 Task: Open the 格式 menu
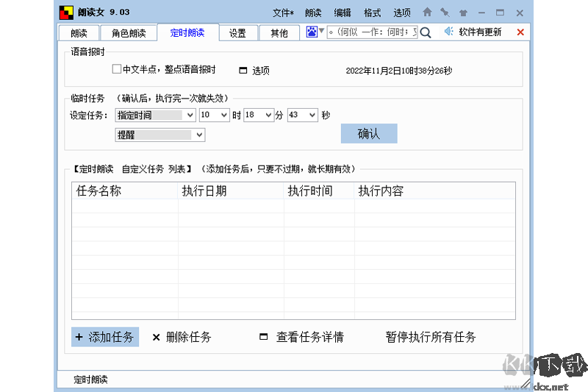click(x=372, y=13)
